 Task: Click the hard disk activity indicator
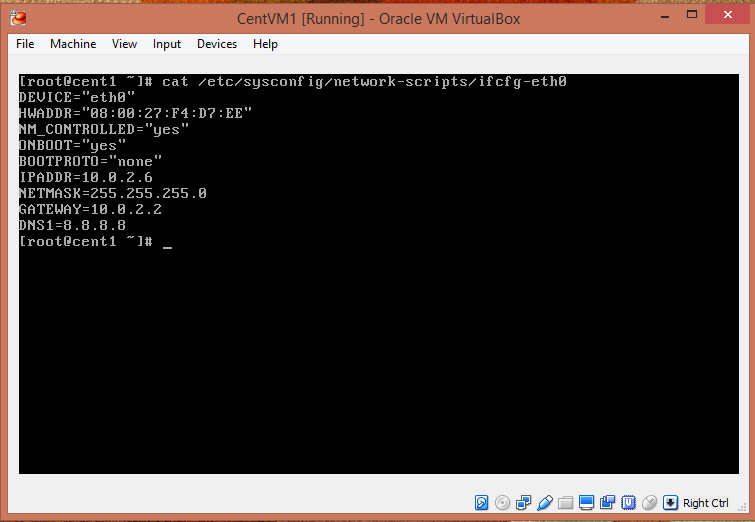coord(482,502)
